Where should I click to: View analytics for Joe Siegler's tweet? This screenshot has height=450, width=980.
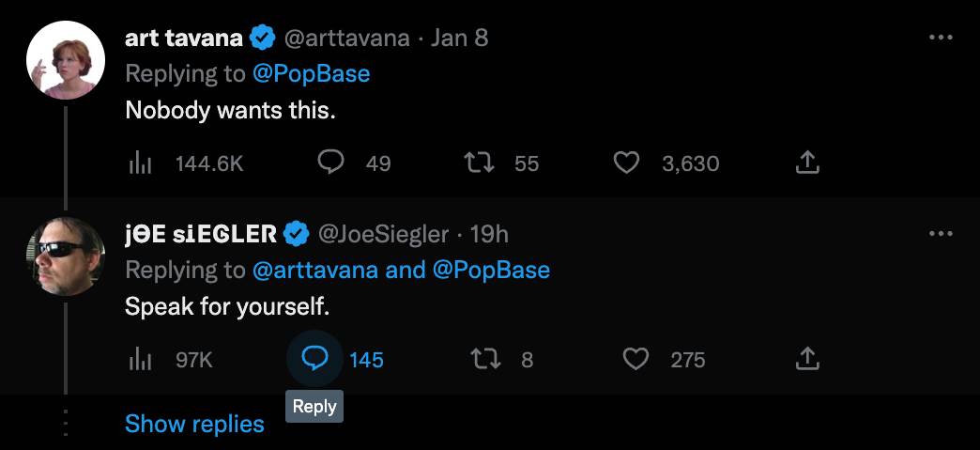141,359
